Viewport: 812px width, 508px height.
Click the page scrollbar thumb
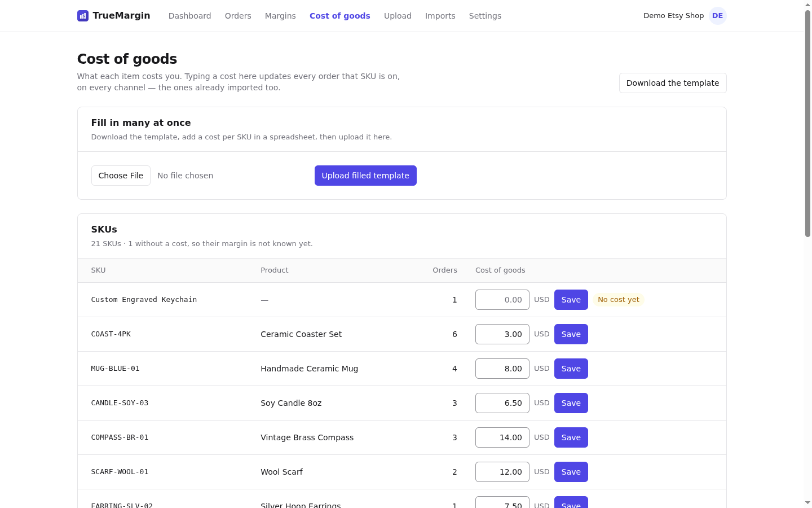tap(807, 124)
